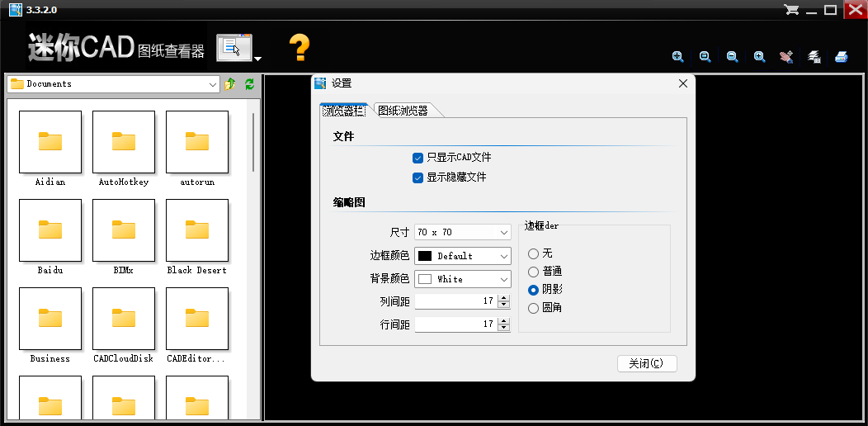Click the white 背景颜色 swatch
This screenshot has height=426, width=868.
click(425, 279)
